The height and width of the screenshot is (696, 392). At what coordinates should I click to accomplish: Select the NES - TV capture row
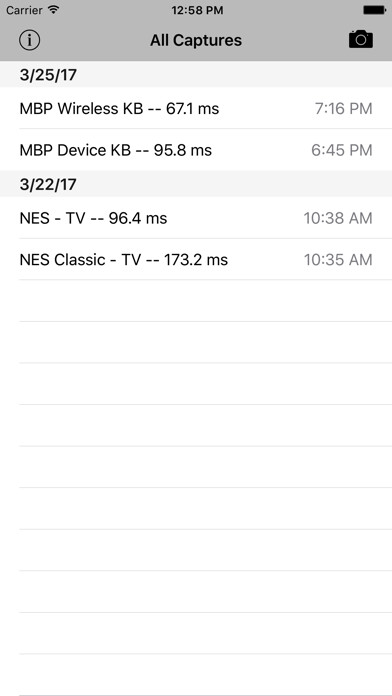point(196,218)
